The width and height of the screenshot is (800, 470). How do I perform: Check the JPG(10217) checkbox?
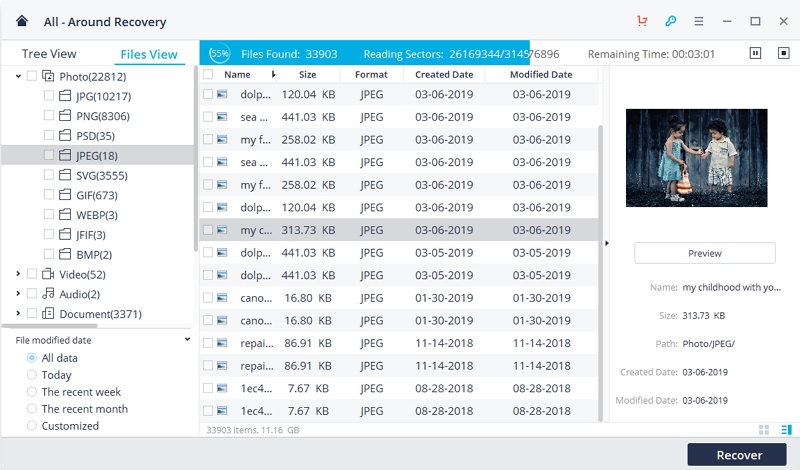[x=48, y=95]
